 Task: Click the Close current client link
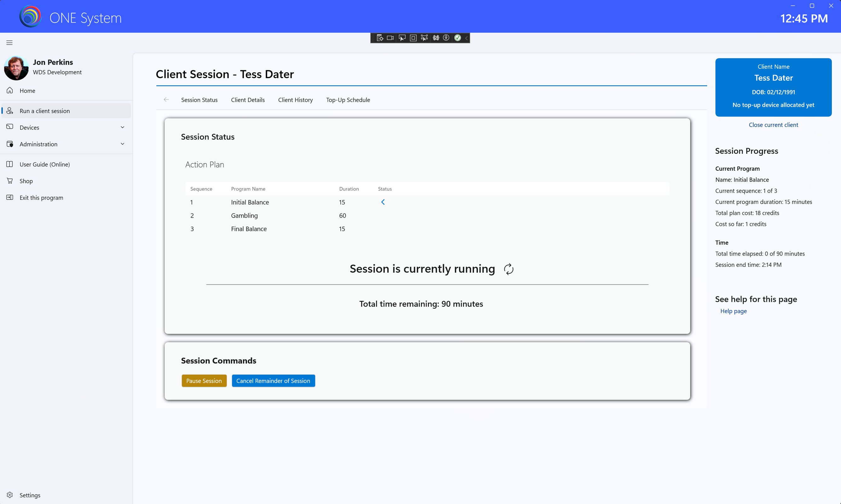pyautogui.click(x=773, y=125)
